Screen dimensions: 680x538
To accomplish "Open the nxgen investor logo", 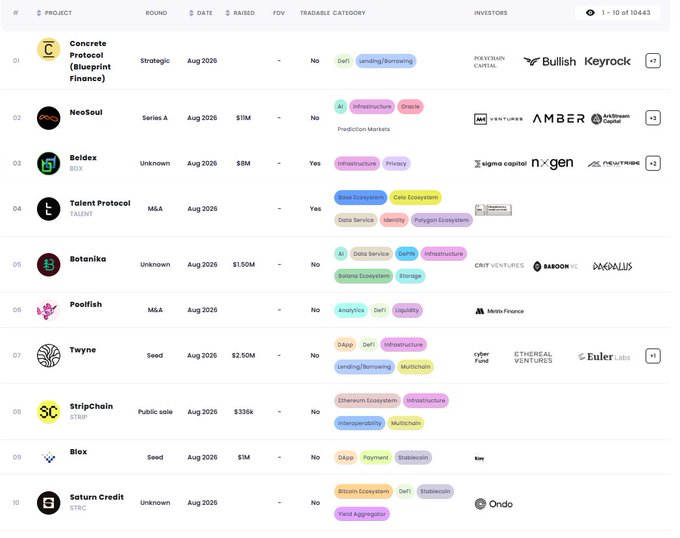I will [552, 163].
